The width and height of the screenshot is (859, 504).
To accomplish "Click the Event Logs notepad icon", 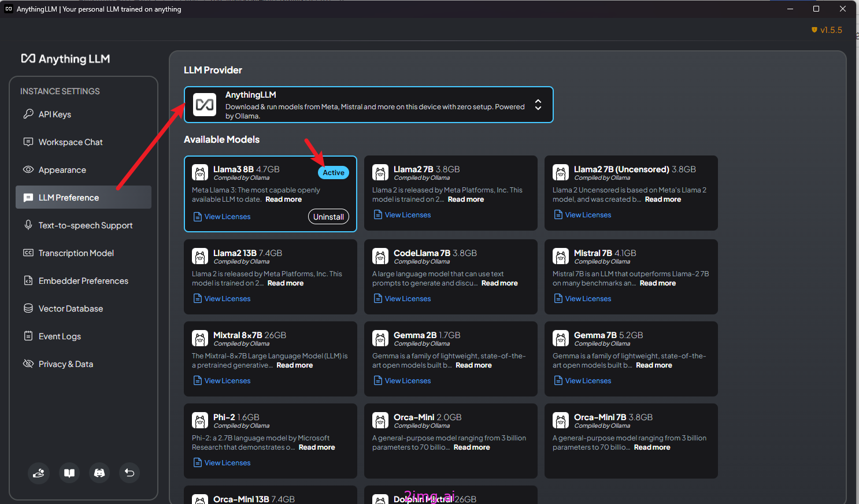I will coord(28,336).
